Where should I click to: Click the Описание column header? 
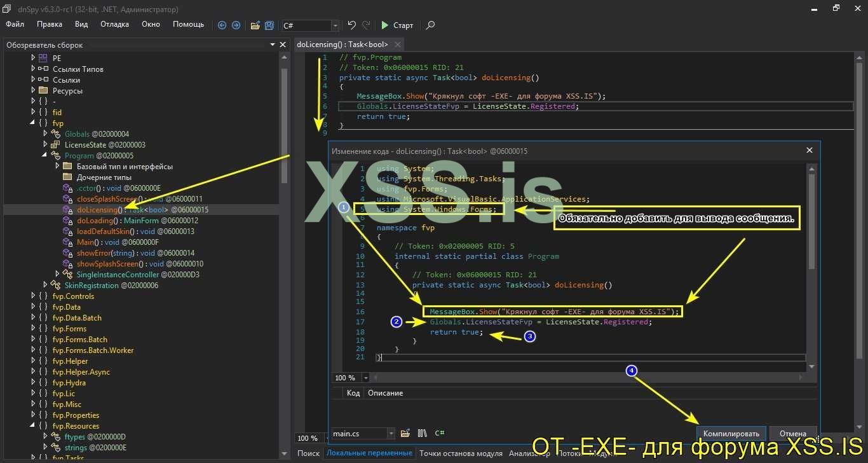[x=385, y=393]
